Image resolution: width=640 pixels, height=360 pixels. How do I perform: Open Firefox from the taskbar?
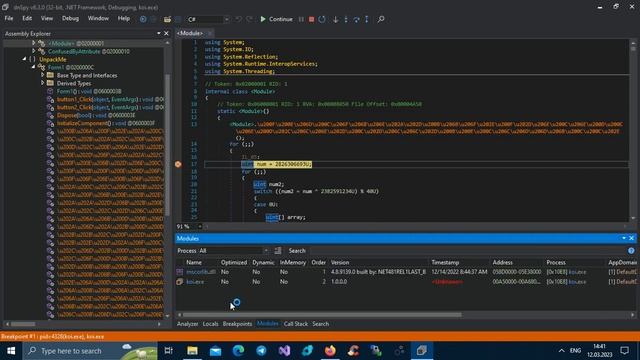(330, 351)
